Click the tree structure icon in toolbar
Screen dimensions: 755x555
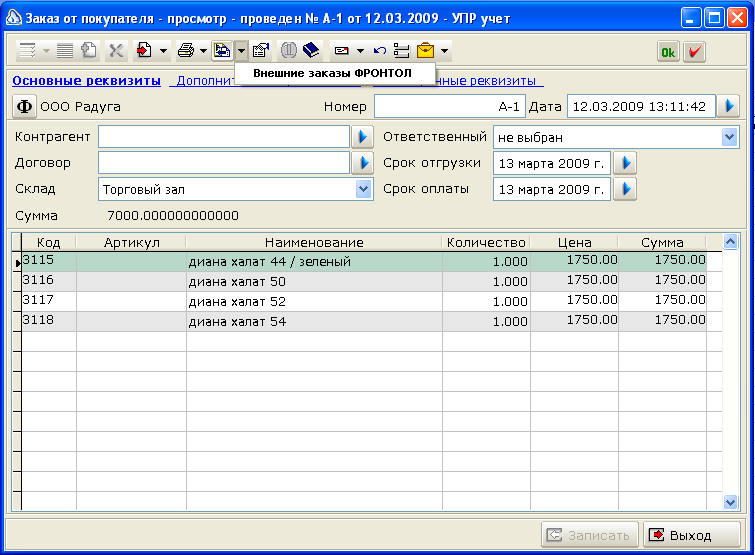[402, 51]
